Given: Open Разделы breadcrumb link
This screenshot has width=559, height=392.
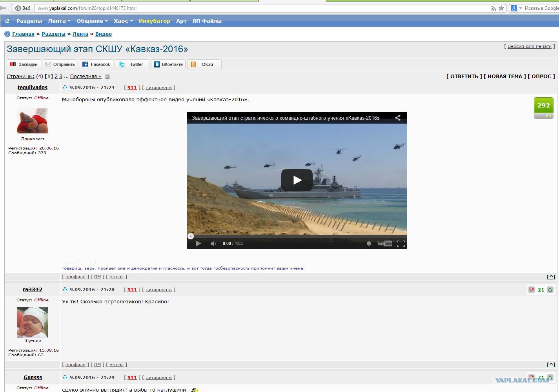Looking at the screenshot, I should click(x=53, y=34).
